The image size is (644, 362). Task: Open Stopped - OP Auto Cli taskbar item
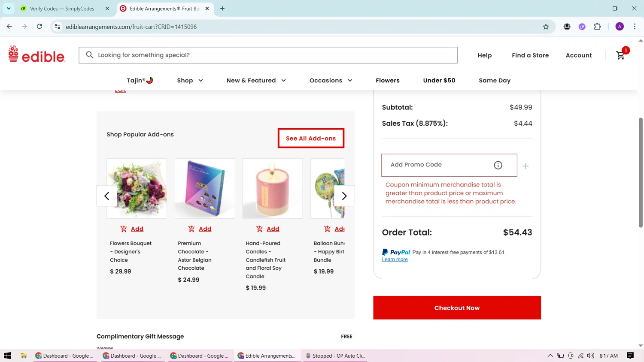point(335,356)
